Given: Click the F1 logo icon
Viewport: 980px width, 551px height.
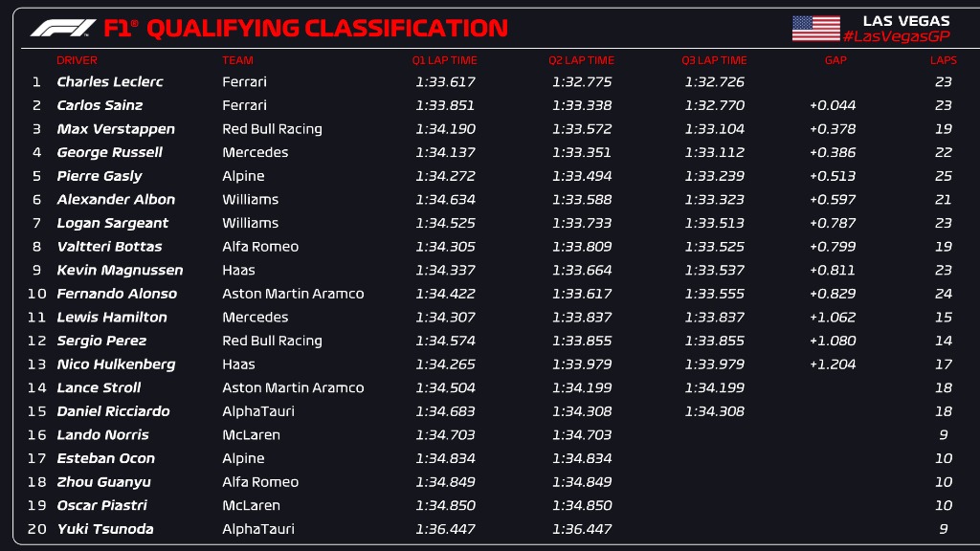Looking at the screenshot, I should coord(63,28).
